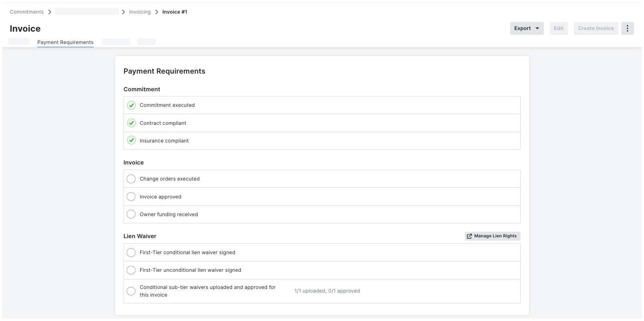The image size is (644, 321).
Task: Click the Lien Waiver section heading
Action: [x=140, y=236]
